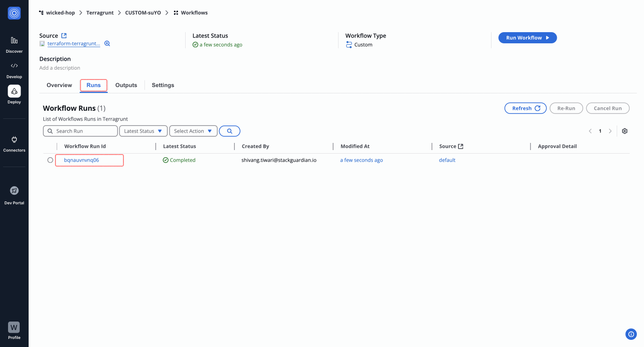
Task: Click the Refresh button
Action: pyautogui.click(x=525, y=108)
